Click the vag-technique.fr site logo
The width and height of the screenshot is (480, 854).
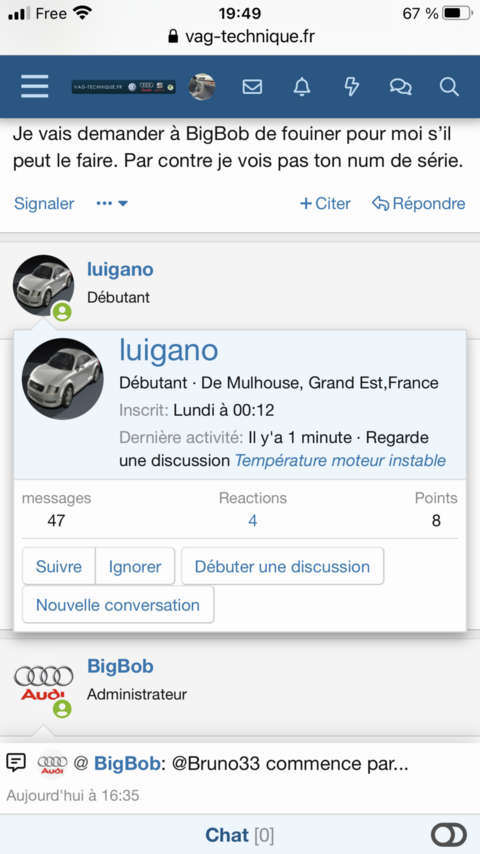124,87
